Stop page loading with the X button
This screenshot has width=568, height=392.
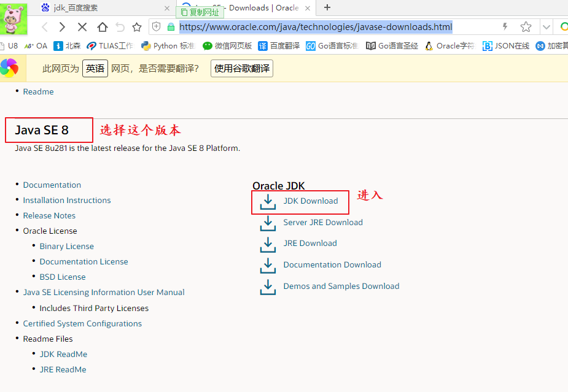tap(82, 27)
